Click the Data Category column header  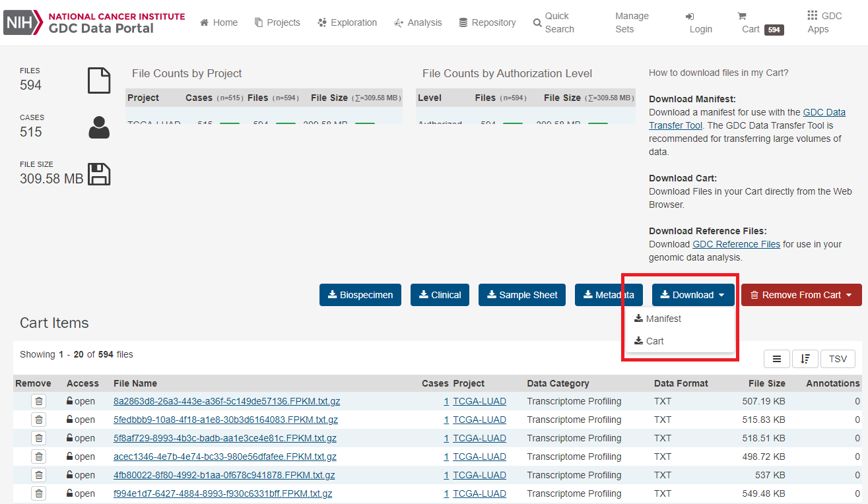[558, 383]
